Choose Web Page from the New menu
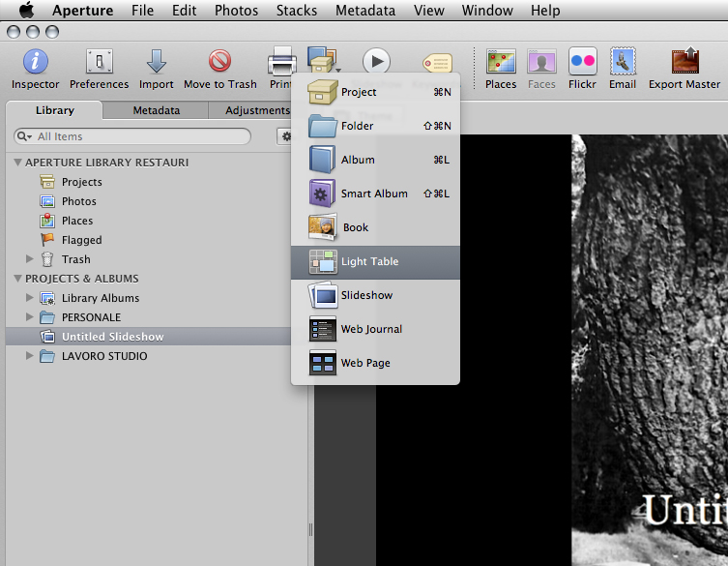728x566 pixels. 375,364
